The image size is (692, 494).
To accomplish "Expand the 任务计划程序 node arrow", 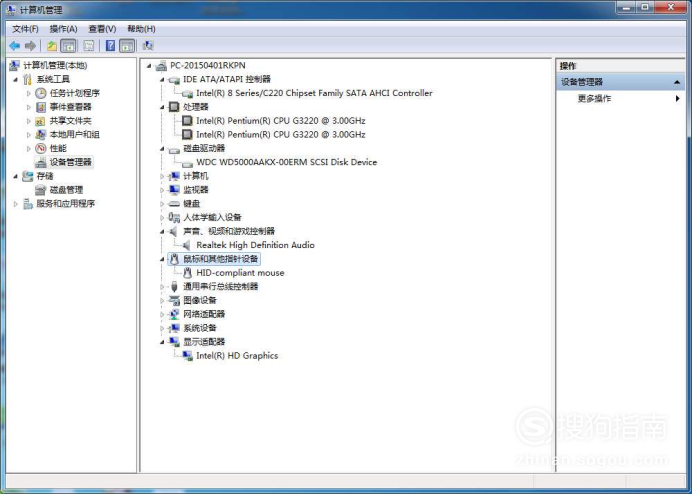I will pos(29,93).
